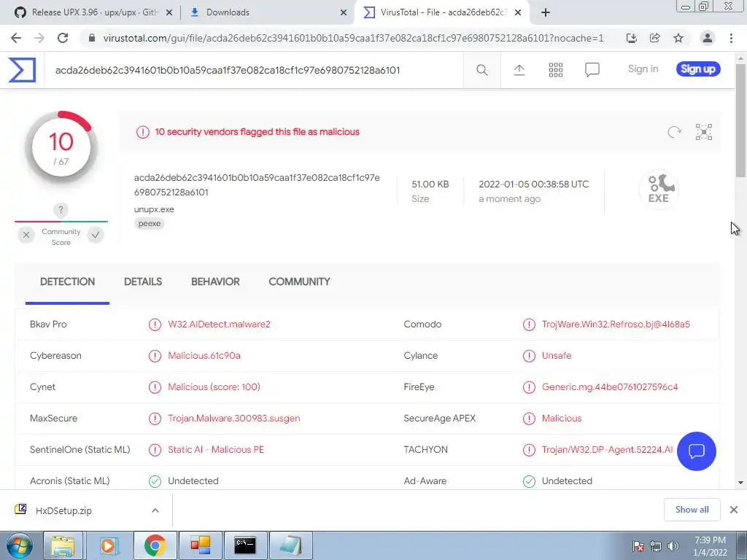Click the Sign up button
The height and width of the screenshot is (560, 747).
point(698,69)
